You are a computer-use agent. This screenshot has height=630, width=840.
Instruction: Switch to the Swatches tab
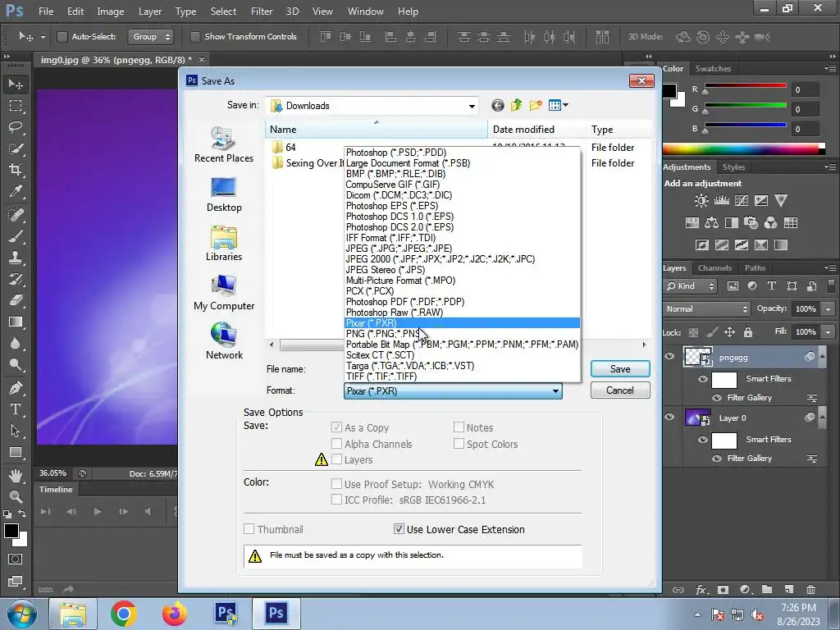713,69
